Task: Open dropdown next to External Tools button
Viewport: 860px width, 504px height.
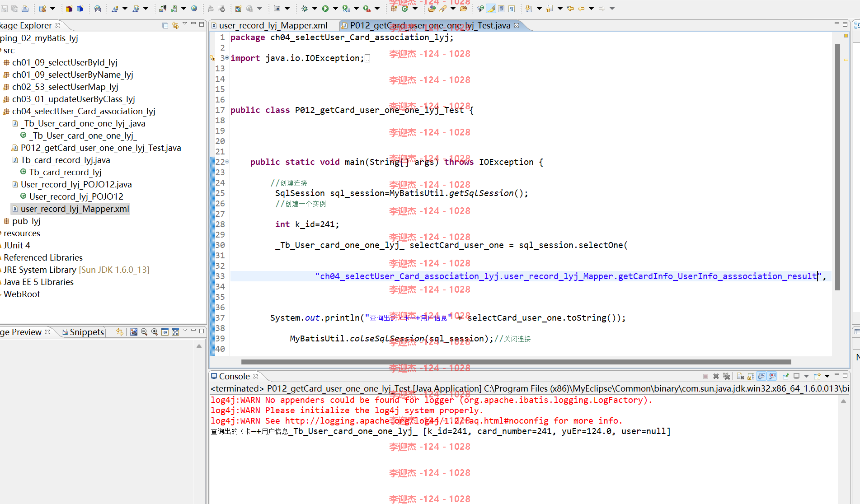Action: [x=377, y=9]
